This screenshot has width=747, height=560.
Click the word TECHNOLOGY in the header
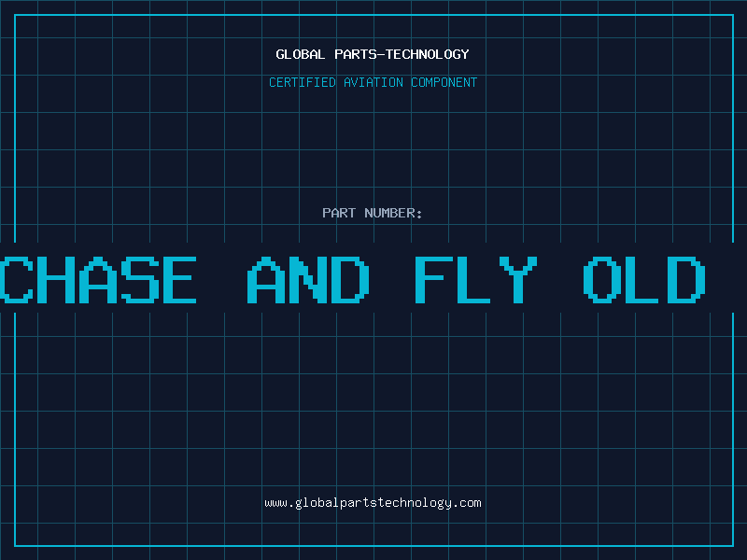(x=428, y=54)
